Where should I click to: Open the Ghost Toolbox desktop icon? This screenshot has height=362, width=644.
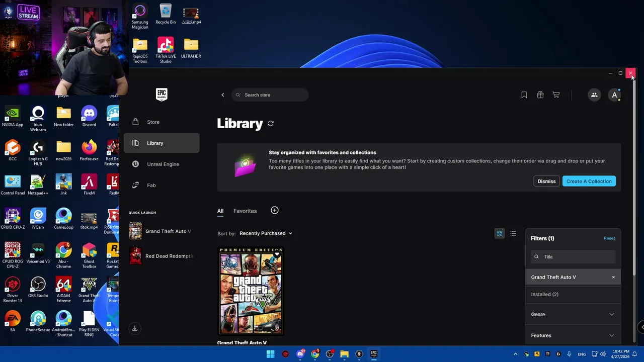click(89, 255)
